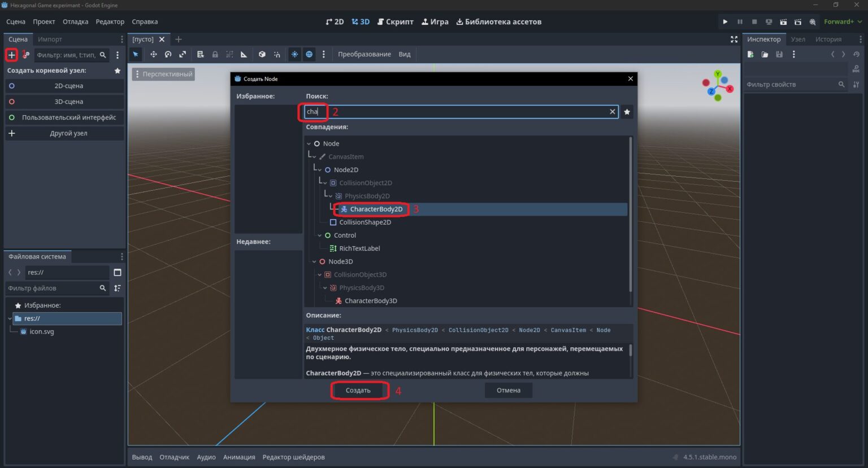This screenshot has width=868, height=468.
Task: Open the Проект menu
Action: click(x=44, y=21)
